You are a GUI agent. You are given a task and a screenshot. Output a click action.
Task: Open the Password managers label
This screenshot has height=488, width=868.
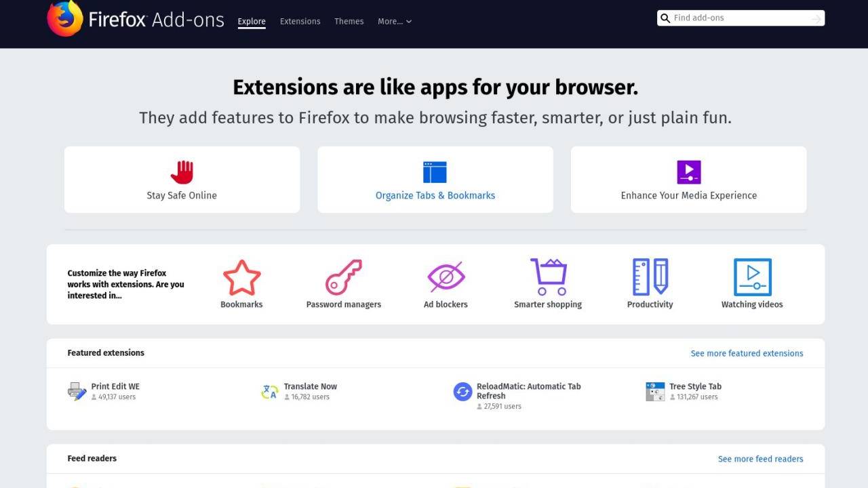[344, 304]
